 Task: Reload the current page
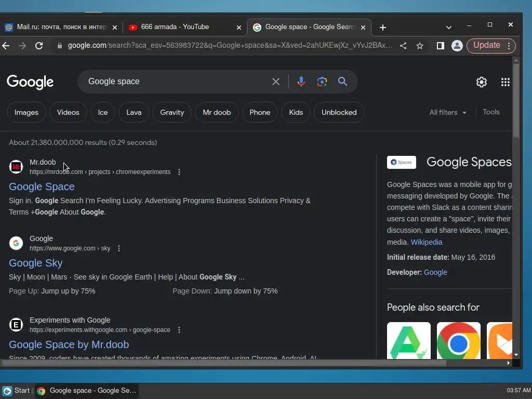click(x=39, y=46)
